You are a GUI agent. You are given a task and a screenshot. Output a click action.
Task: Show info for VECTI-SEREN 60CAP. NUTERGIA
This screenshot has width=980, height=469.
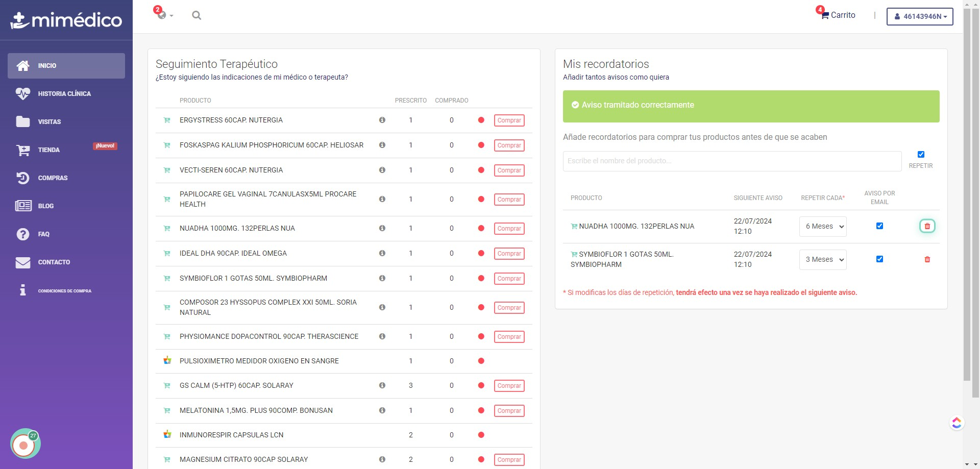tap(382, 170)
